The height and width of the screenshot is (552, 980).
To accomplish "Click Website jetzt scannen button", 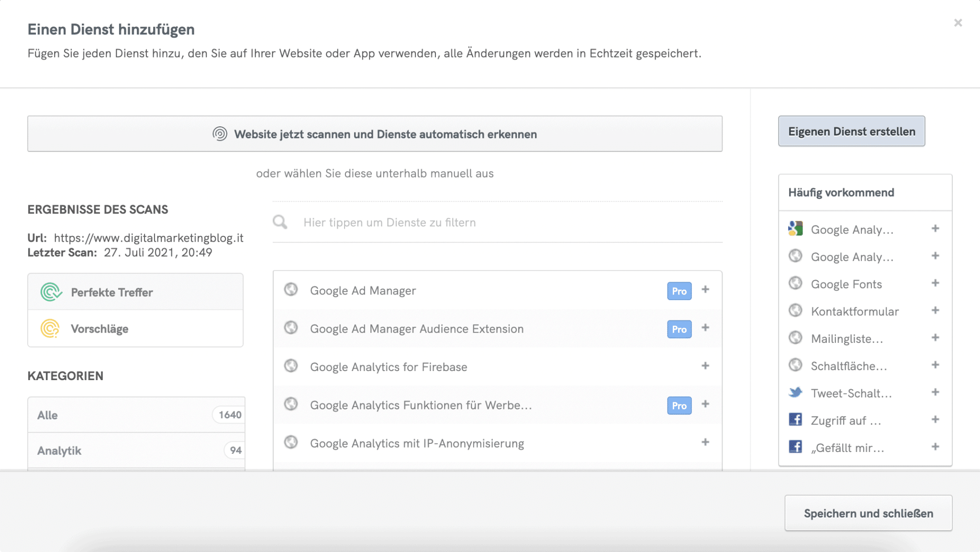I will tap(375, 134).
